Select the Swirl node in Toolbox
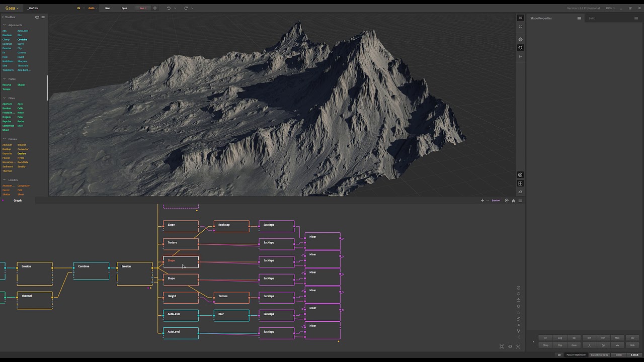Image resolution: width=644 pixels, height=362 pixels. 20,126
